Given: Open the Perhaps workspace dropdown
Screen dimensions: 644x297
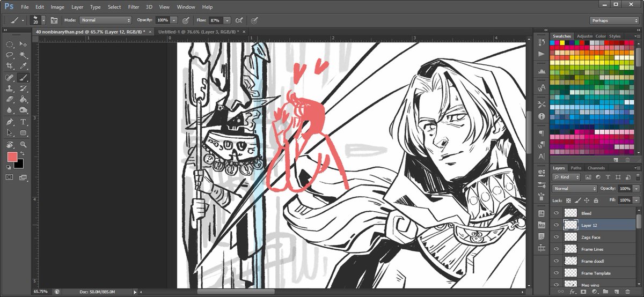Looking at the screenshot, I should click(615, 20).
